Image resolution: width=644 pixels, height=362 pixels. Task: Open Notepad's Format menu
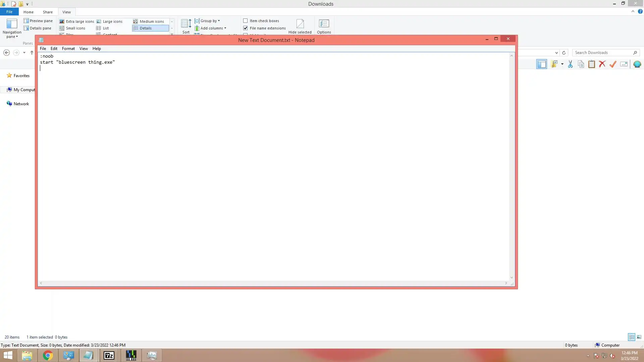pyautogui.click(x=68, y=49)
